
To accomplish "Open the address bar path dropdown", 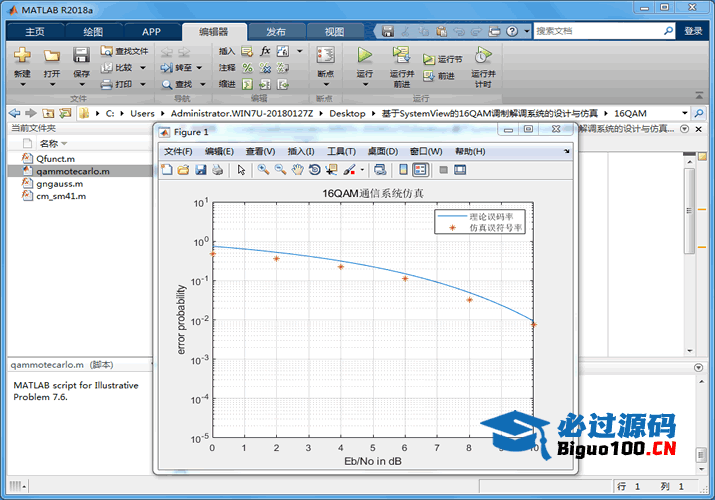I will 684,113.
